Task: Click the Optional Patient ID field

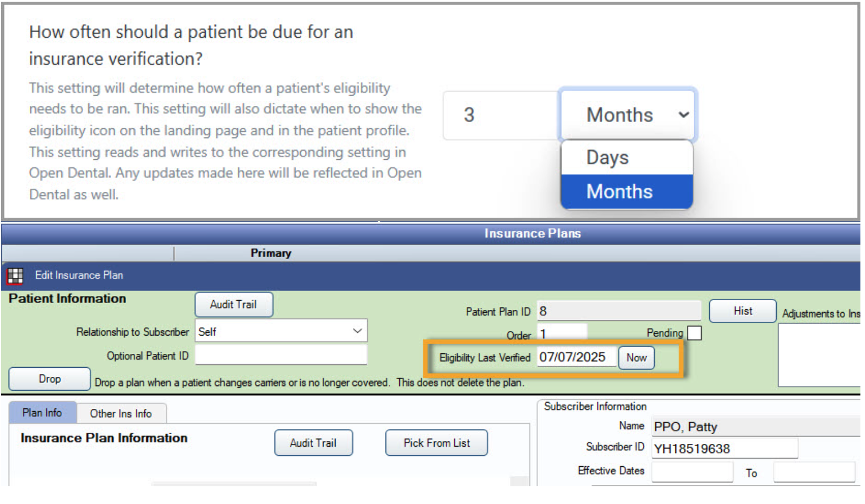Action: 281,355
